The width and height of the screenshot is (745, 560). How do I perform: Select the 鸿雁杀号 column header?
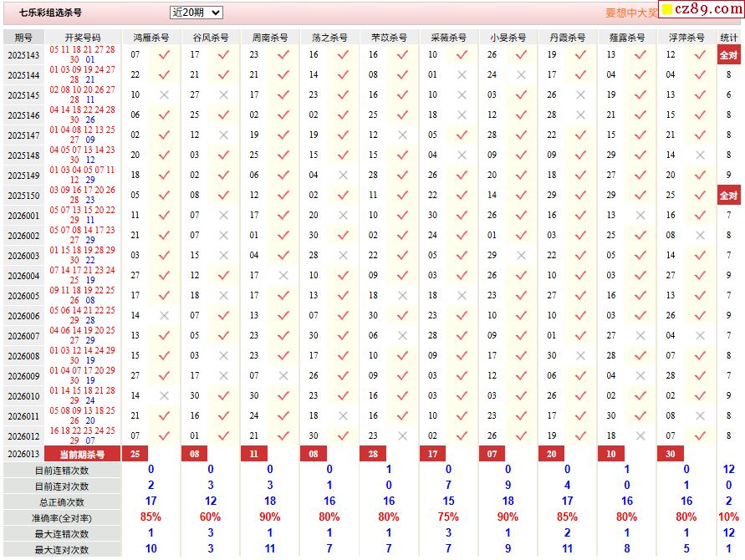click(151, 38)
